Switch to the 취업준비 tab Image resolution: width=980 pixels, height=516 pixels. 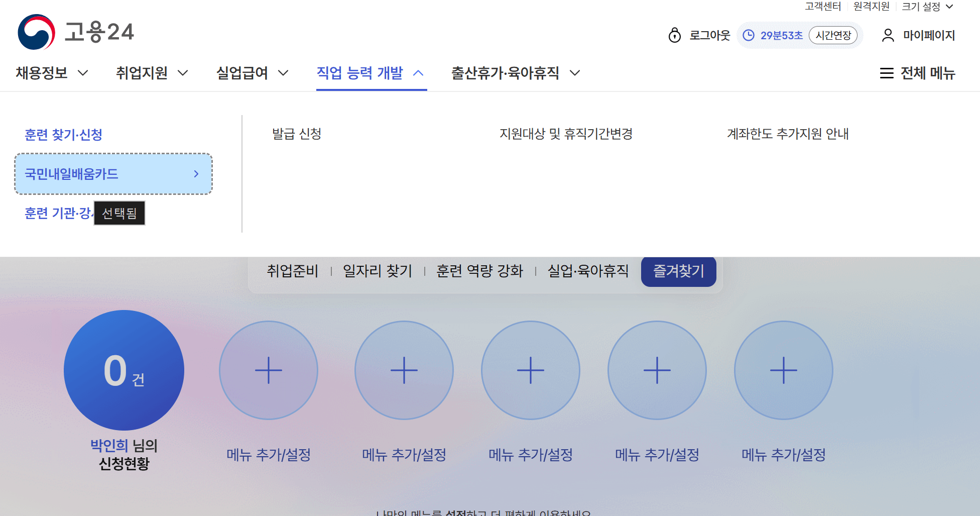pos(293,271)
